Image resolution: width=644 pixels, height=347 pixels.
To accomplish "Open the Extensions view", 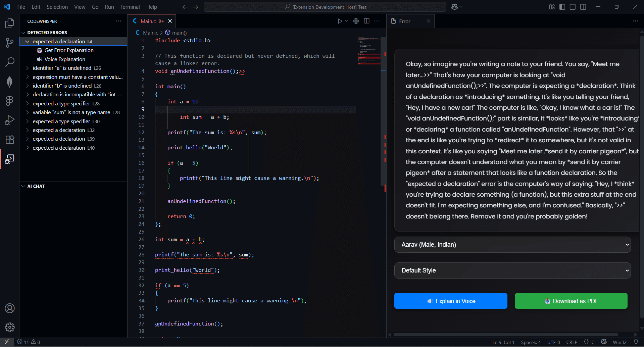I will (10, 140).
